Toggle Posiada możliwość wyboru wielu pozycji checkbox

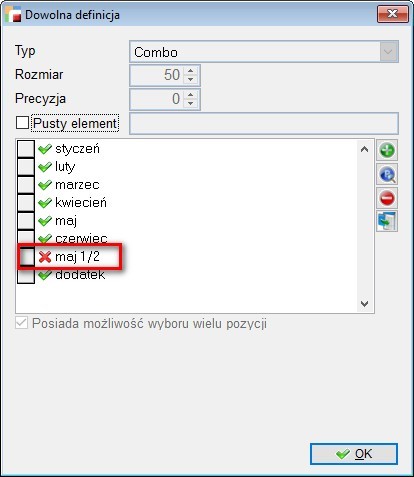coord(22,323)
